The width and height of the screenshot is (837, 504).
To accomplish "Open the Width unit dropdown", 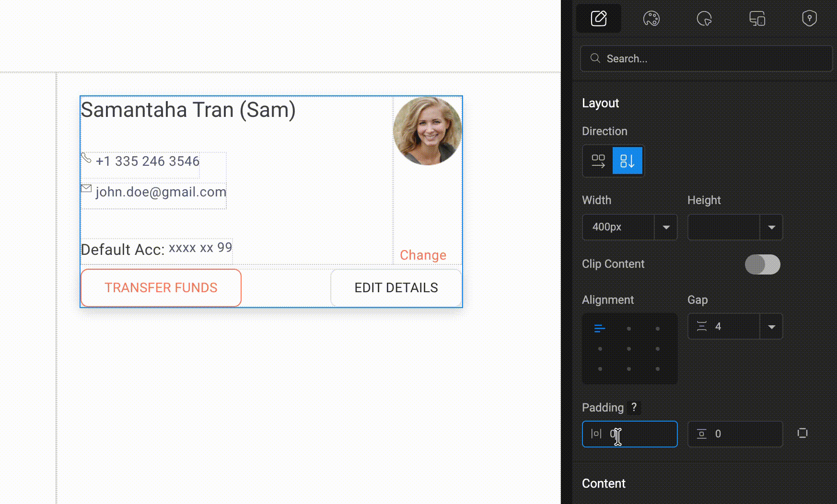I will pyautogui.click(x=666, y=227).
